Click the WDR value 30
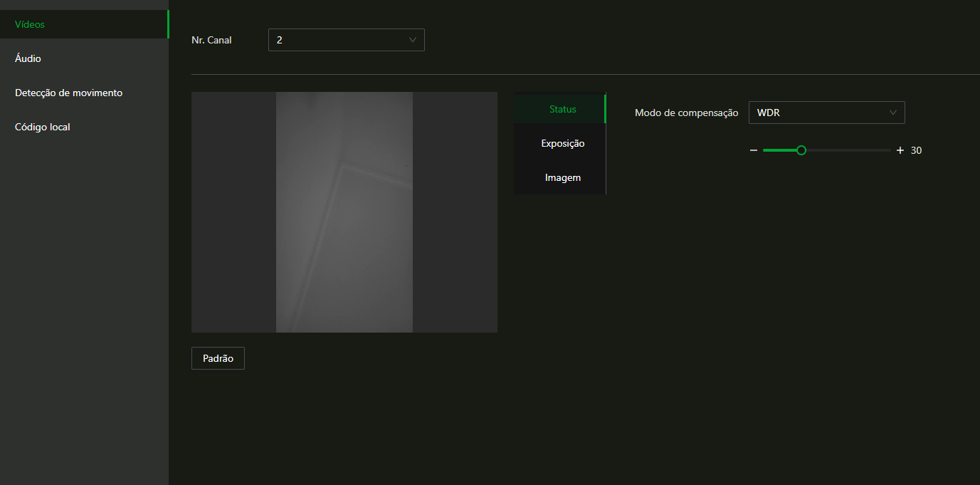980x485 pixels. pyautogui.click(x=917, y=150)
